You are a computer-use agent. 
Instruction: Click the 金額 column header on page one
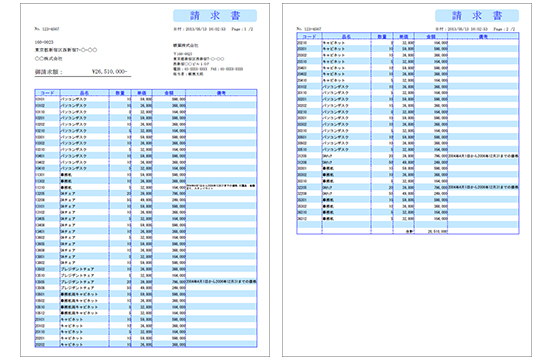coord(169,93)
